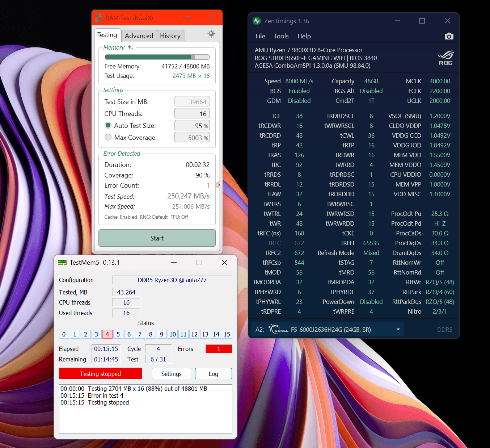
Task: Switch to the Advanced tab
Action: (x=139, y=35)
